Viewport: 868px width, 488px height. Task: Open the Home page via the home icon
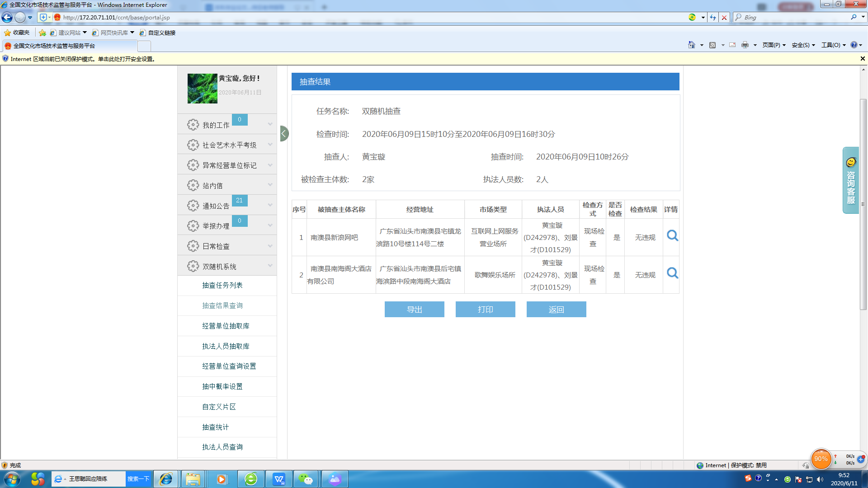[691, 45]
